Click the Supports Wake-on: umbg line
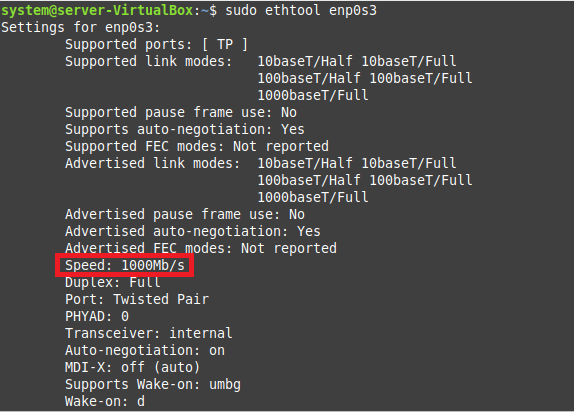Screen dimensions: 574x412 pos(153,384)
